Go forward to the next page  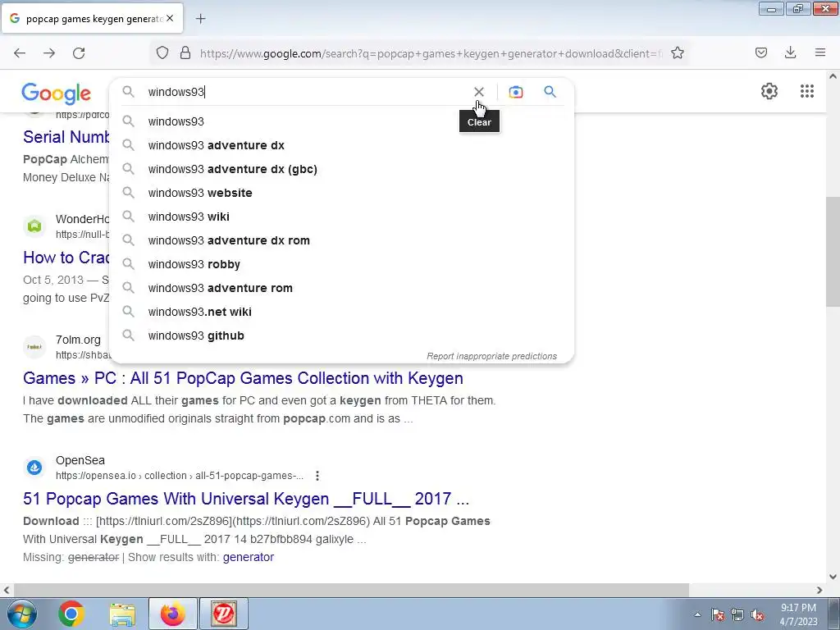49,53
